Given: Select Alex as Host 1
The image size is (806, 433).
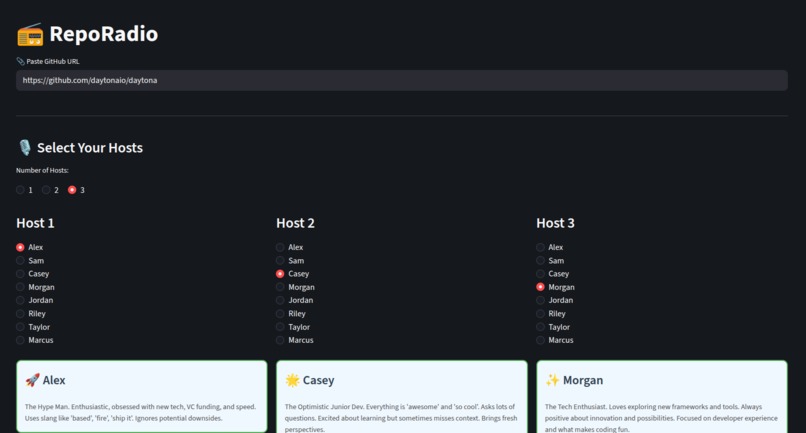Looking at the screenshot, I should [x=29, y=247].
